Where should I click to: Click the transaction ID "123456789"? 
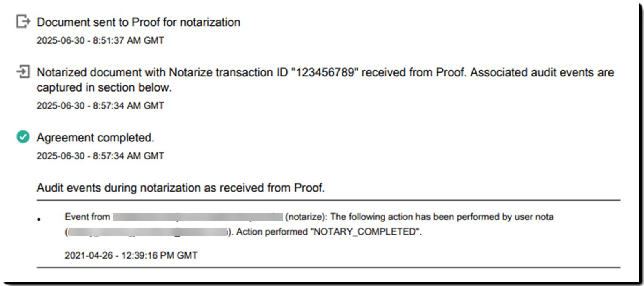click(325, 72)
